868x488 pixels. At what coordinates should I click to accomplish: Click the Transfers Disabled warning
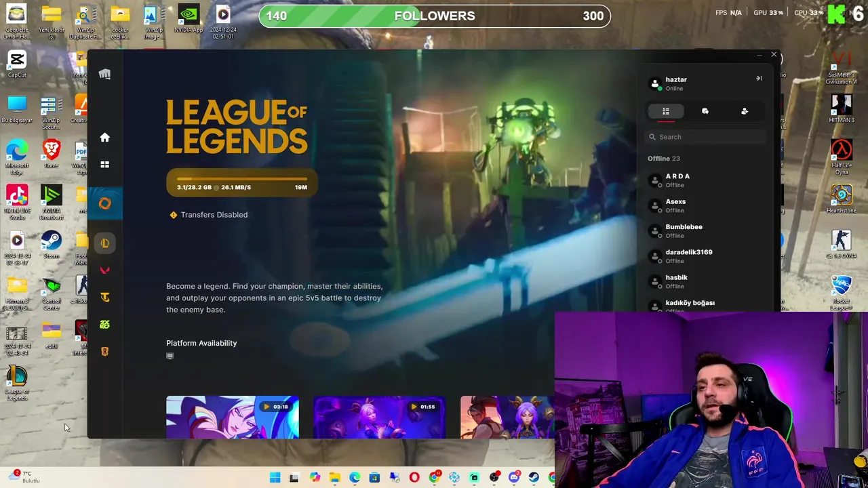point(208,215)
